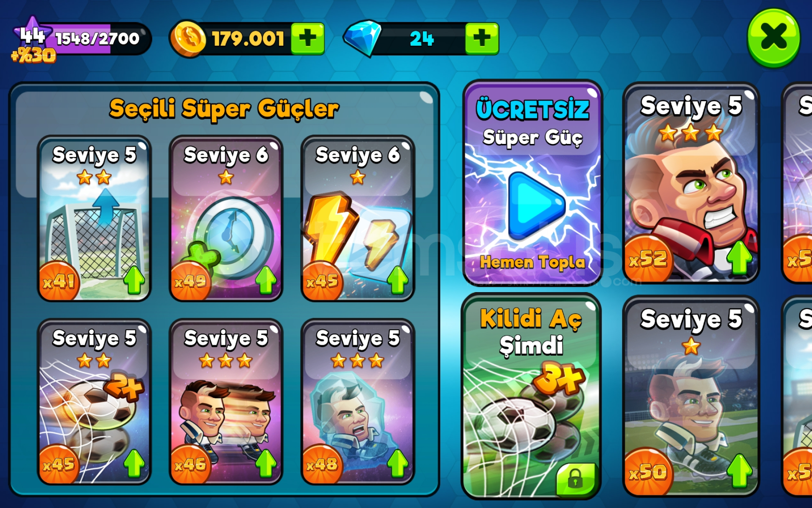
Task: Select the angry face Seviye 5 card
Action: (x=691, y=183)
